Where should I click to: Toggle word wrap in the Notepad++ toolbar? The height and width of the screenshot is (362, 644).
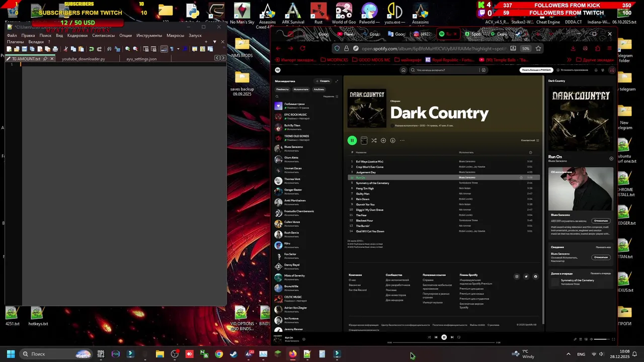coord(164,49)
